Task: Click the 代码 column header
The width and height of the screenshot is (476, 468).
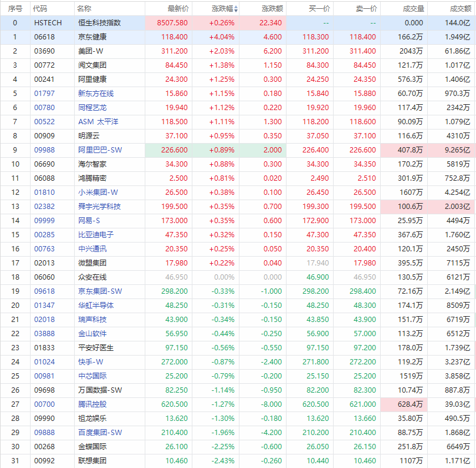Action: pos(40,9)
